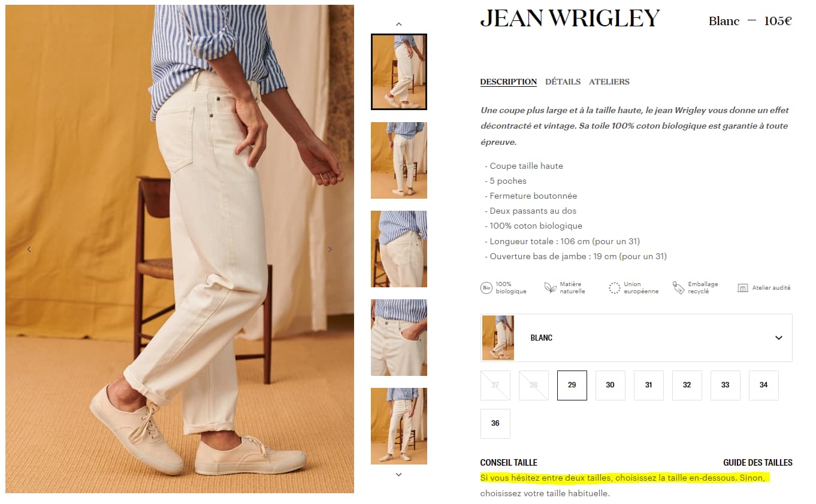Image resolution: width=816 pixels, height=504 pixels.
Task: Click the Union européenne stars icon
Action: pos(614,288)
